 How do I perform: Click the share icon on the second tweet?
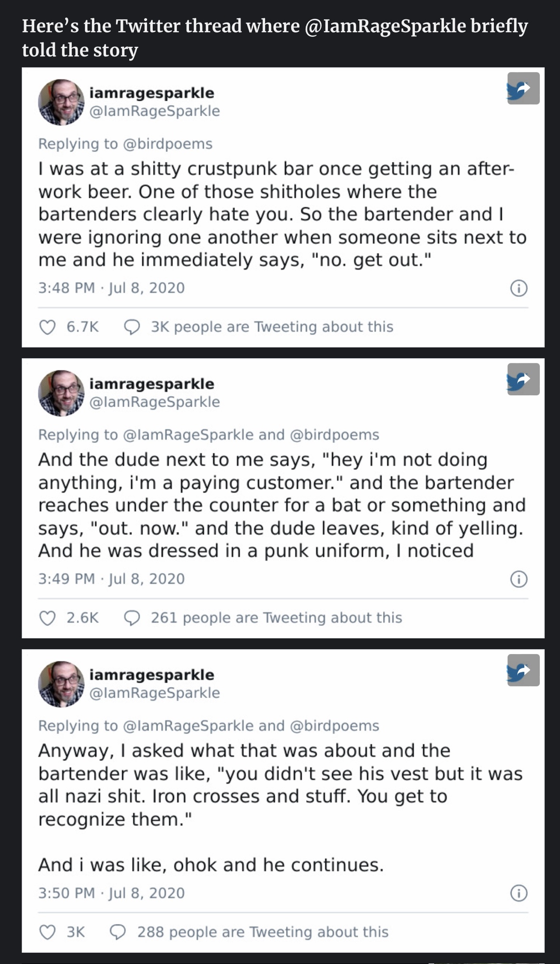(523, 379)
